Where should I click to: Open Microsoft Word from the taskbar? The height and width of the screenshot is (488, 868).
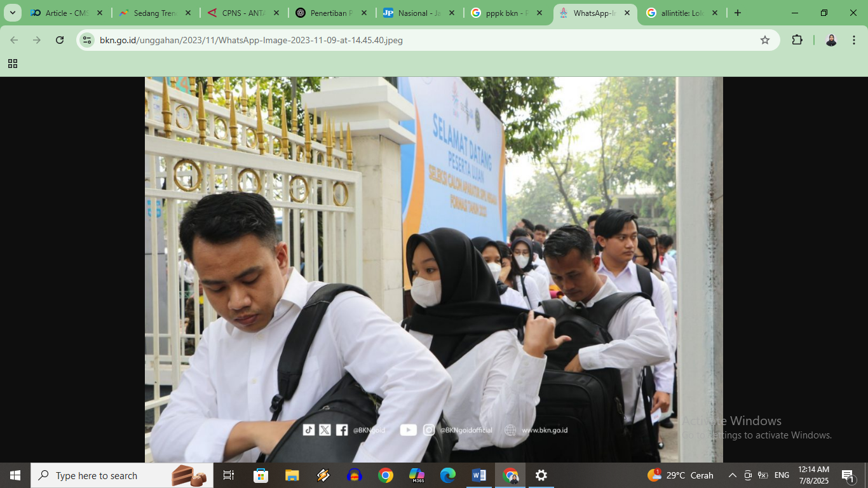478,475
